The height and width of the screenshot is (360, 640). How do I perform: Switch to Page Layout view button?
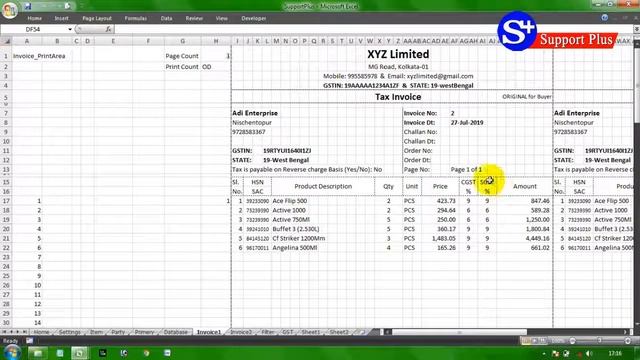[x=534, y=340]
